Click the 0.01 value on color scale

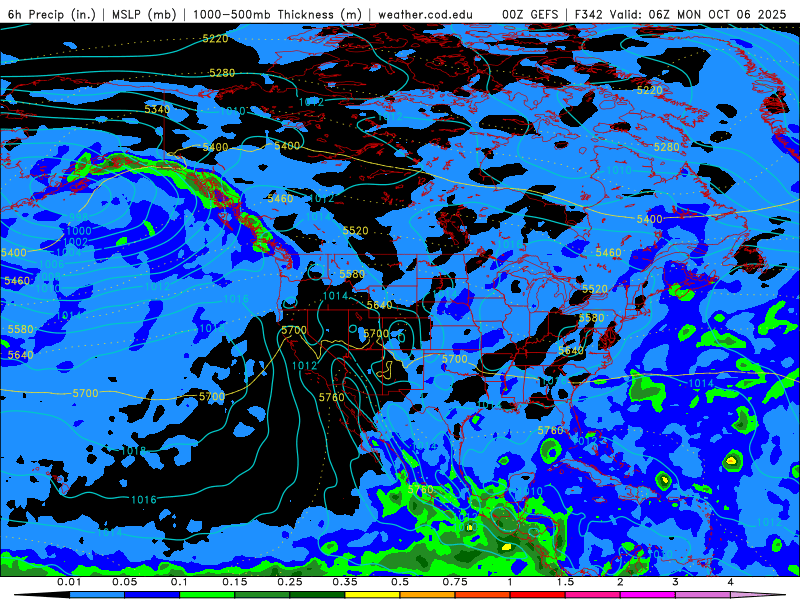(69, 582)
